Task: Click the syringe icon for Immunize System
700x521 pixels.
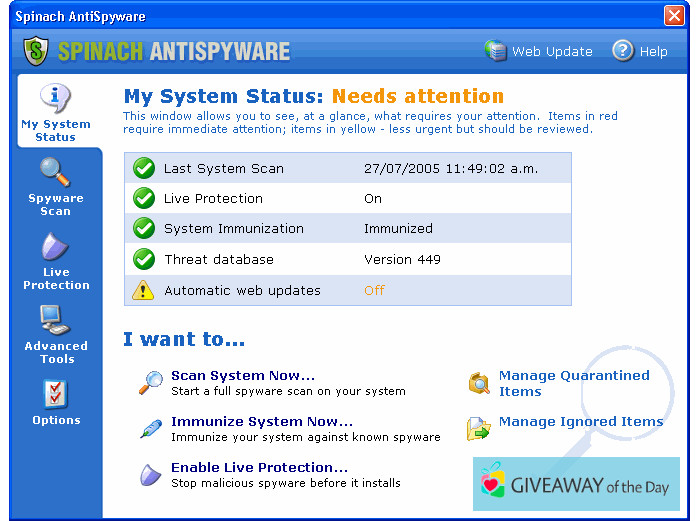Action: coord(151,429)
